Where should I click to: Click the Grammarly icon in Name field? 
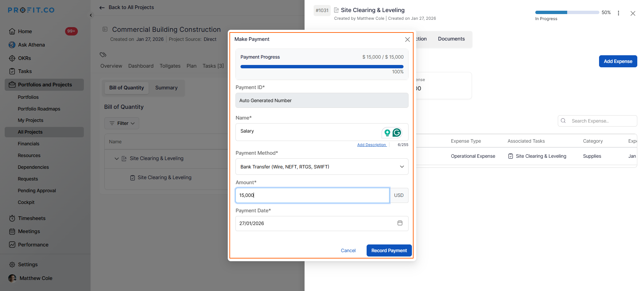point(397,133)
